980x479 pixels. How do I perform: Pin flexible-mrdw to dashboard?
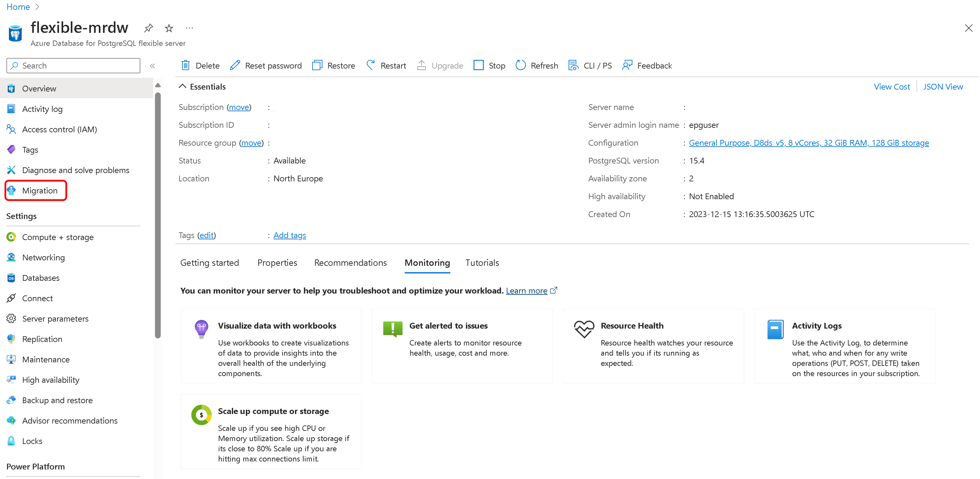(148, 28)
